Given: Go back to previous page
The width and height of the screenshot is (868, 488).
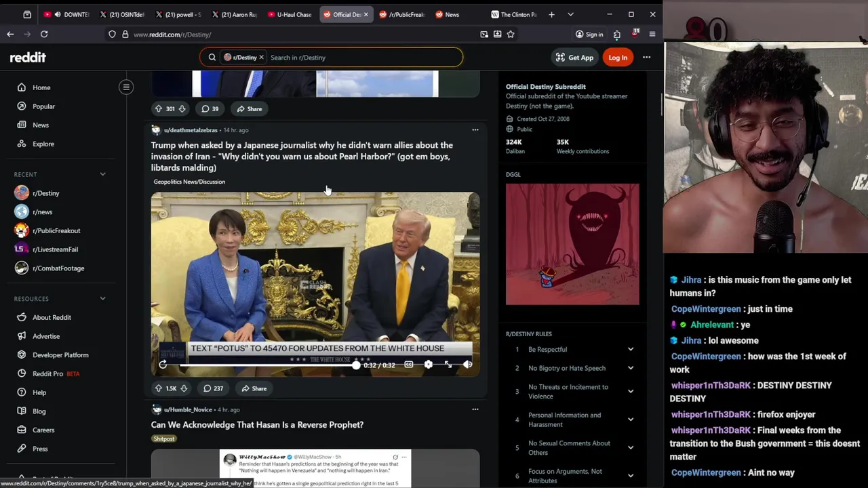Looking at the screenshot, I should tap(10, 34).
